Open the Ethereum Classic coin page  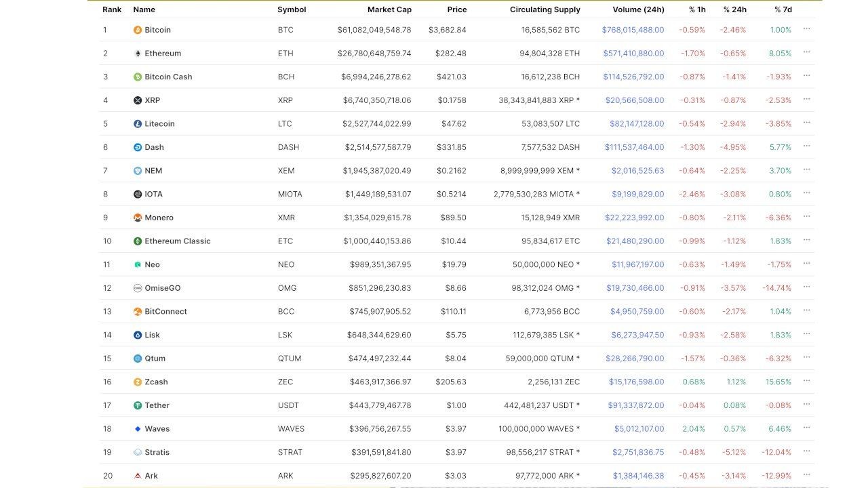coord(178,241)
